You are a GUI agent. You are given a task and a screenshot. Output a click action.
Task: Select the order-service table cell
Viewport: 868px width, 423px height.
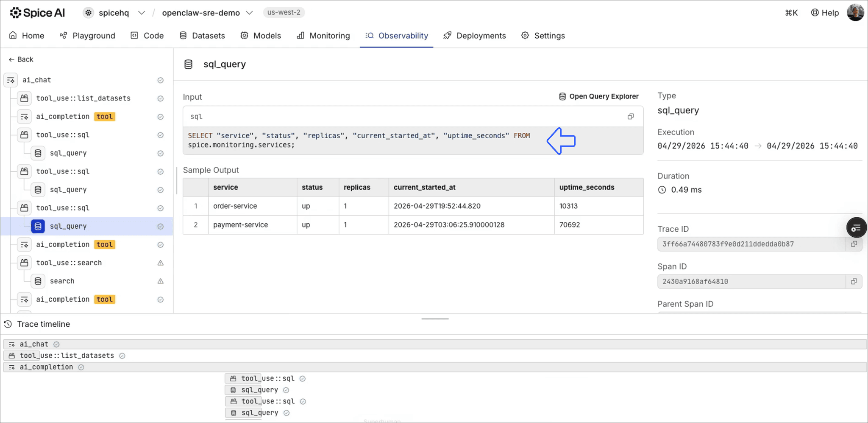pyautogui.click(x=253, y=206)
